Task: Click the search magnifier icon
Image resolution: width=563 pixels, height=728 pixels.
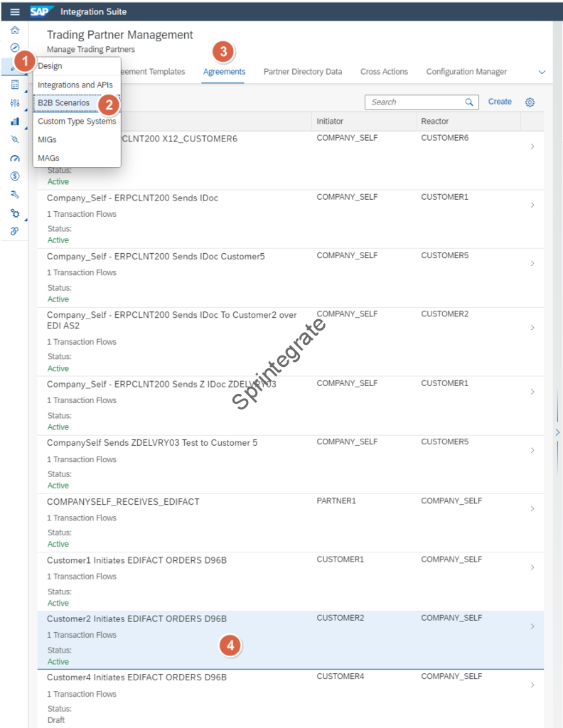Action: coord(469,102)
